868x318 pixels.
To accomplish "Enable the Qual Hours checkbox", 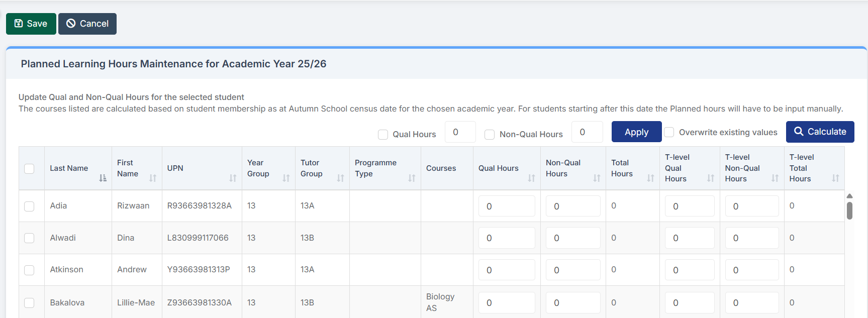I will pyautogui.click(x=383, y=135).
